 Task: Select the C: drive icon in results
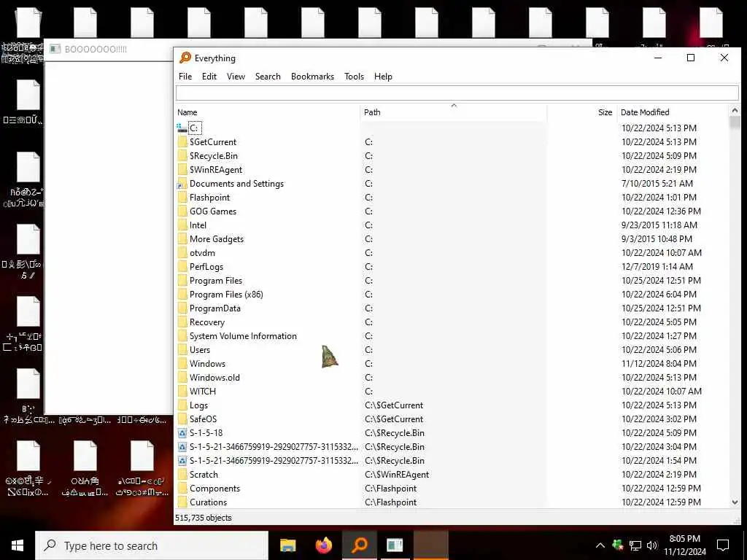point(182,128)
